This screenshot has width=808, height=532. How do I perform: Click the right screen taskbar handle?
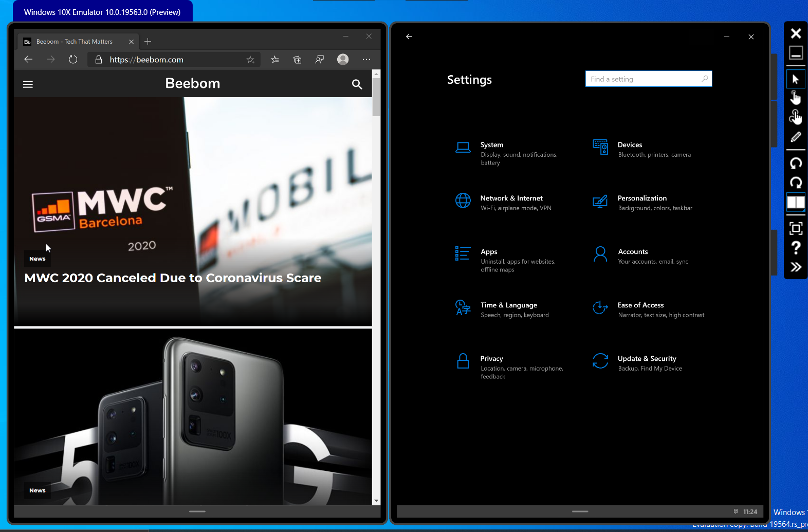point(580,511)
